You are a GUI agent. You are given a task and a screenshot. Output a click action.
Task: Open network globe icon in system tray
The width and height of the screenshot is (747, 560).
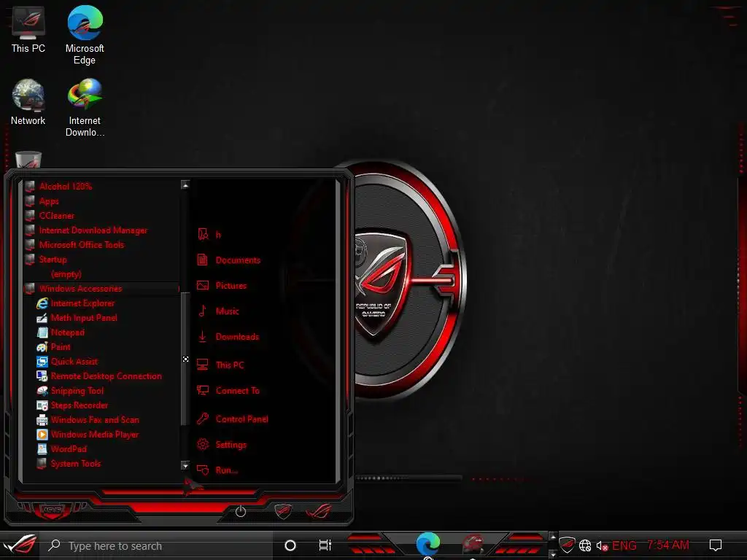click(585, 545)
